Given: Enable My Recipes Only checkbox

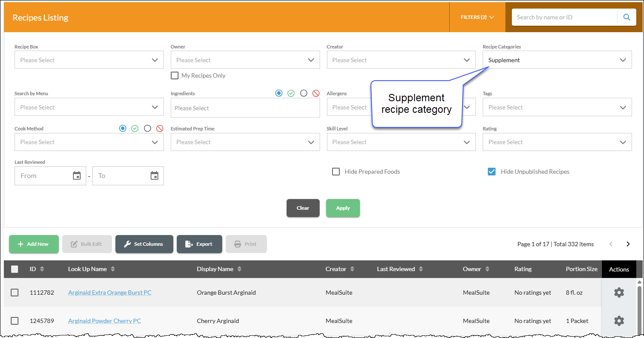Looking at the screenshot, I should (175, 75).
